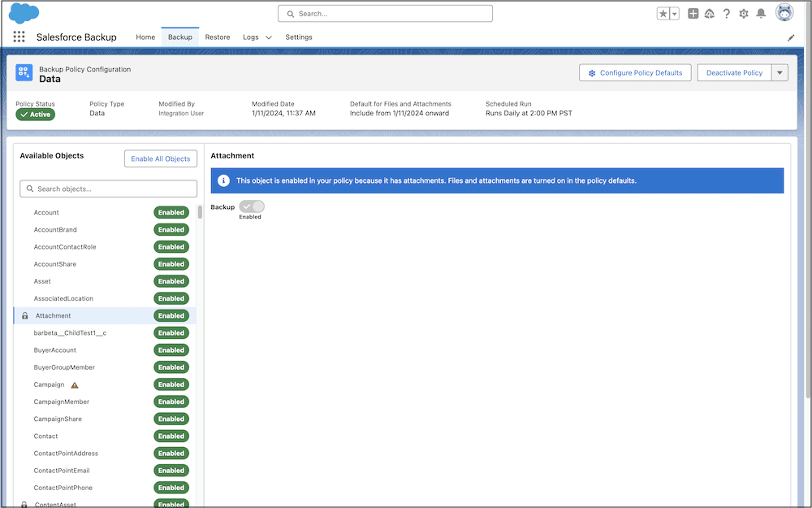Open the global actions plus icon

pos(693,14)
